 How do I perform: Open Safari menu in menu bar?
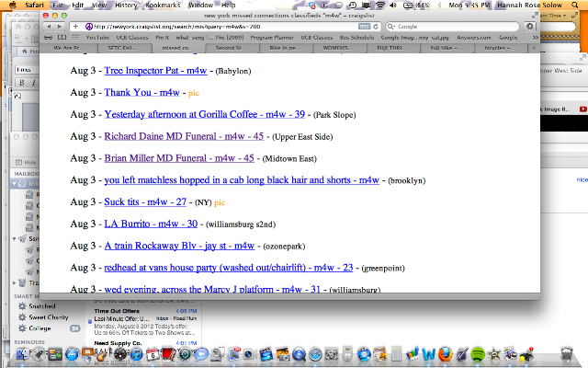point(35,5)
